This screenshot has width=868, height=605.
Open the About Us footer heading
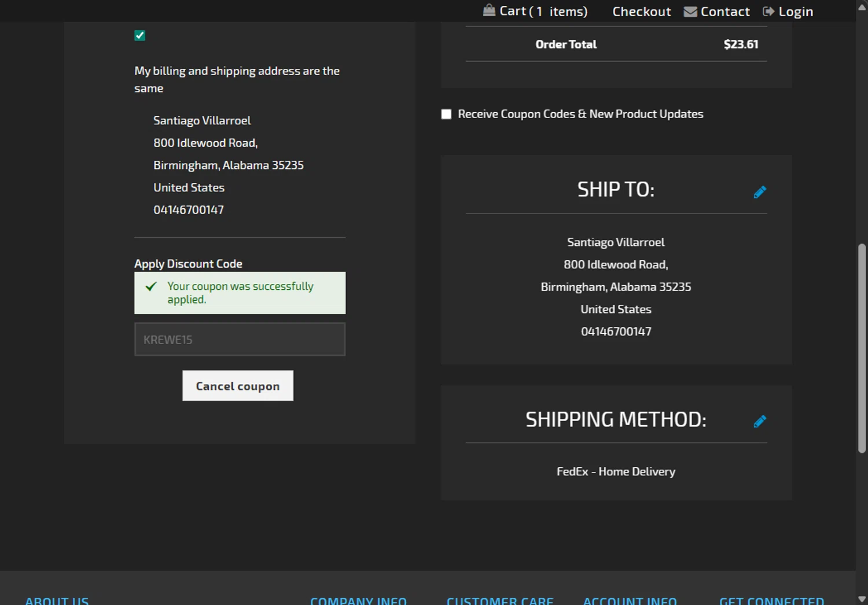click(57, 601)
